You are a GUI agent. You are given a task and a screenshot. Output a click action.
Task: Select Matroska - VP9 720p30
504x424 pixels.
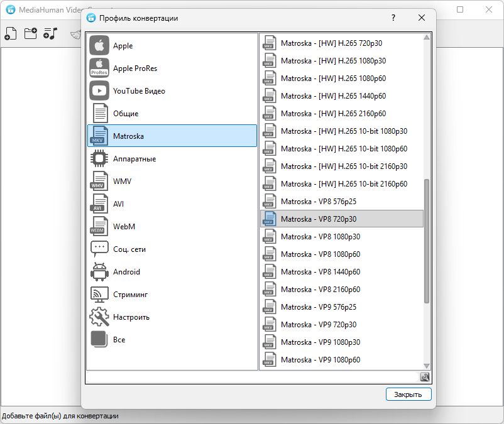pos(342,324)
